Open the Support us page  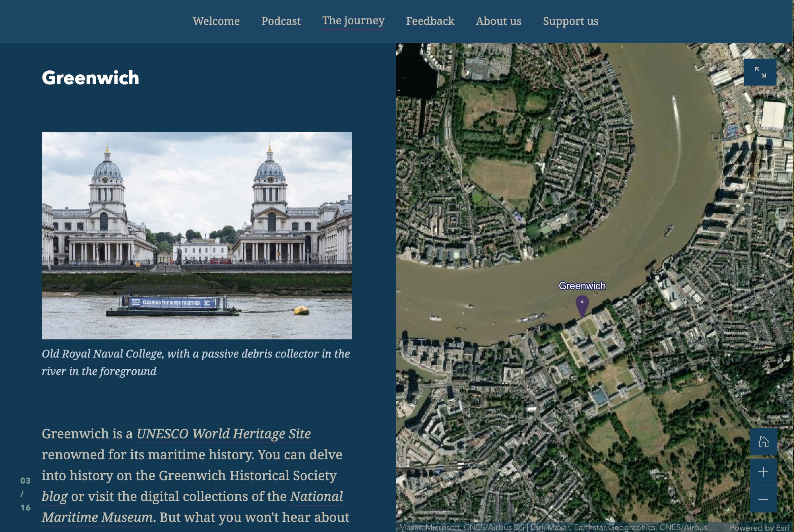pyautogui.click(x=570, y=21)
